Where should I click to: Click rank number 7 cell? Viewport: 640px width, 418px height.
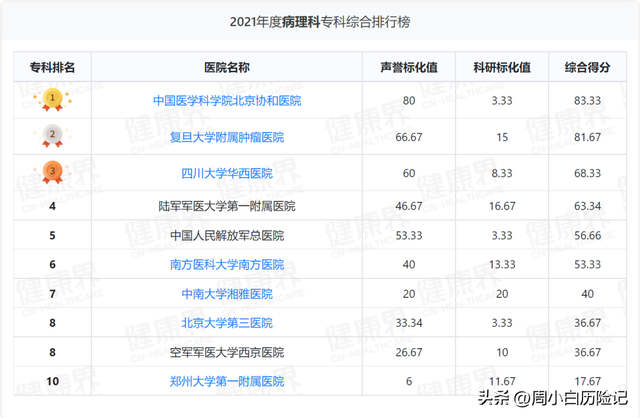(52, 294)
